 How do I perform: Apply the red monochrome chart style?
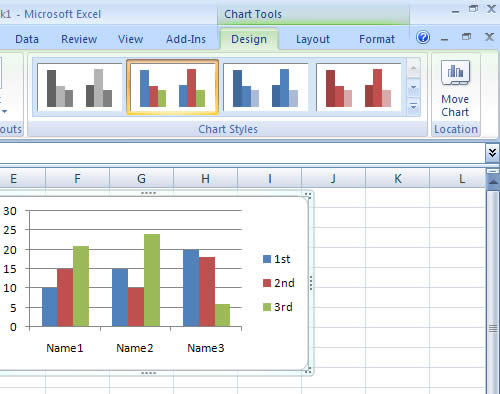pyautogui.click(x=358, y=87)
